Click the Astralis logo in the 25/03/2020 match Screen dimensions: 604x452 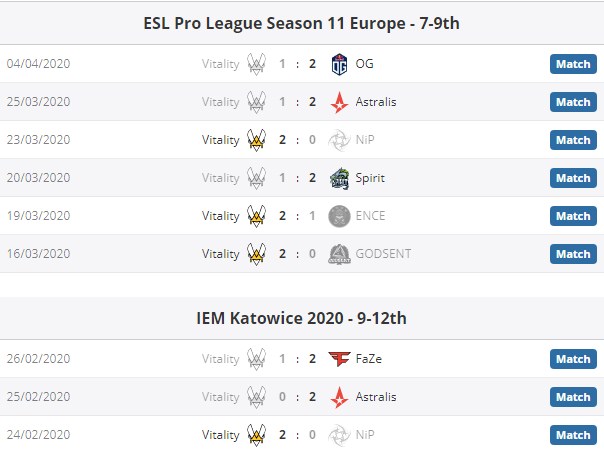[340, 102]
